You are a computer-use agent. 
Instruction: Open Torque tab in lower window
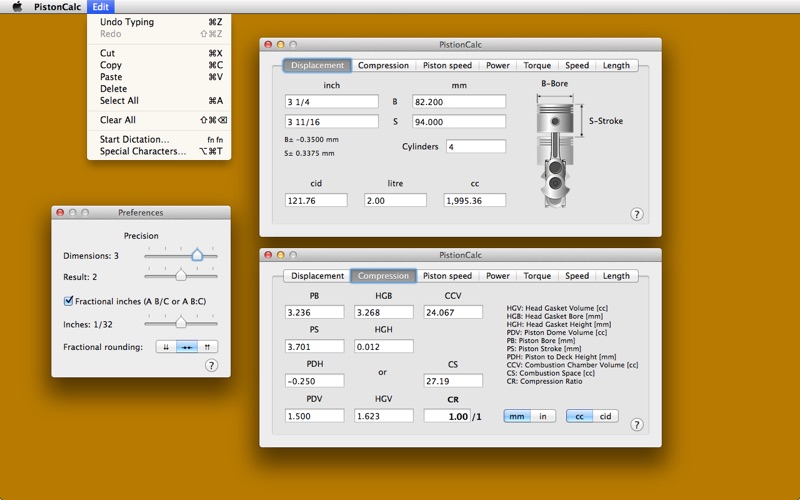tap(537, 276)
